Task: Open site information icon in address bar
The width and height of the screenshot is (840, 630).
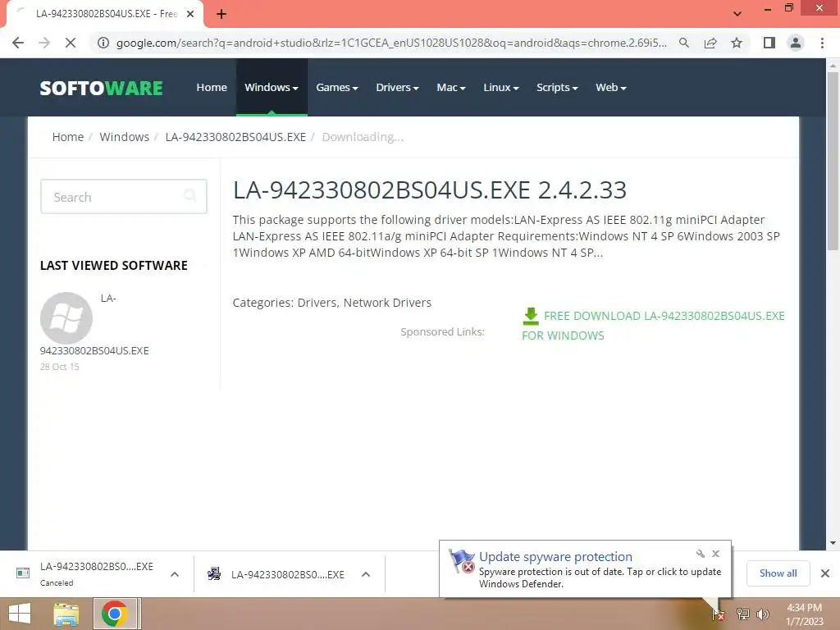Action: 103,43
